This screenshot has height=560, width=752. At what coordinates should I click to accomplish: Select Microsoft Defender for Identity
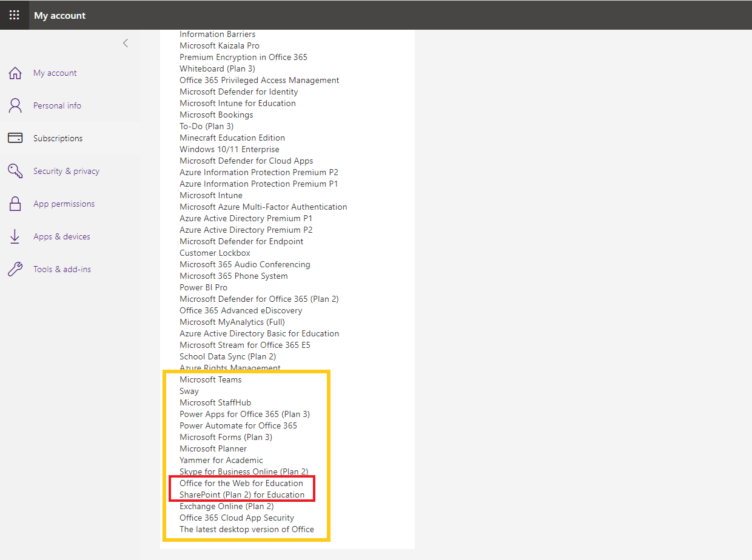coord(239,92)
